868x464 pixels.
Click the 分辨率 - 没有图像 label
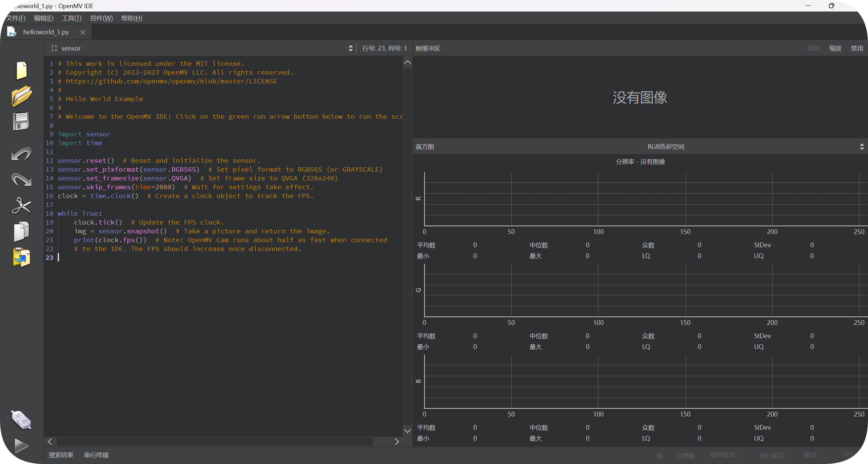[x=640, y=161]
